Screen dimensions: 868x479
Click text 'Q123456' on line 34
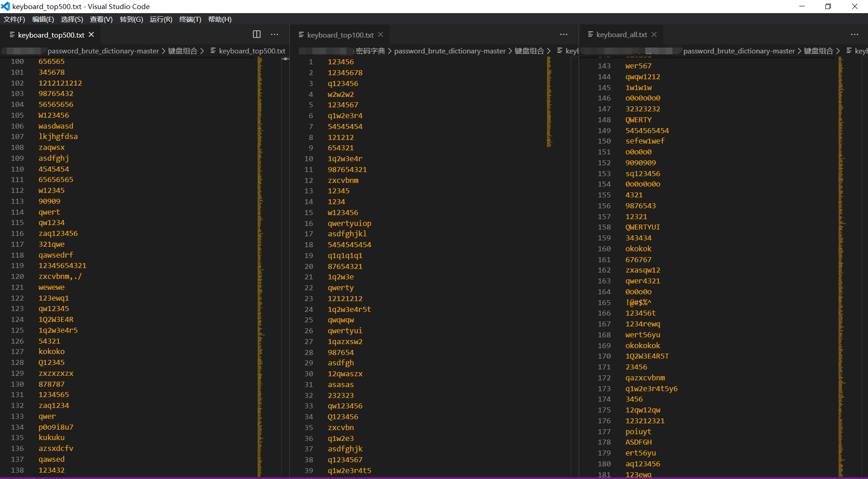coord(343,417)
